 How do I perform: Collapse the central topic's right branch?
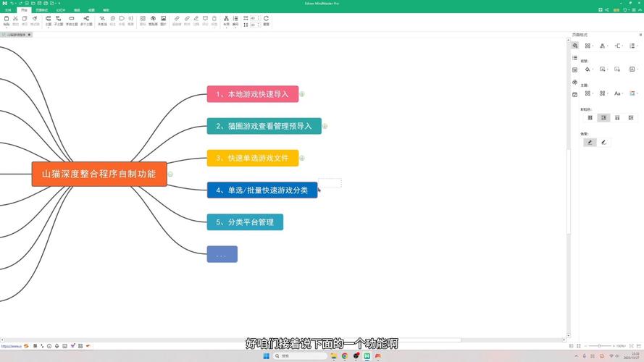coord(170,174)
